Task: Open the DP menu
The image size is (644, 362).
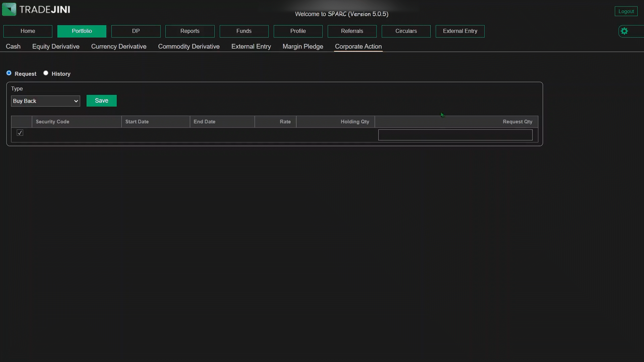Action: coord(136,31)
